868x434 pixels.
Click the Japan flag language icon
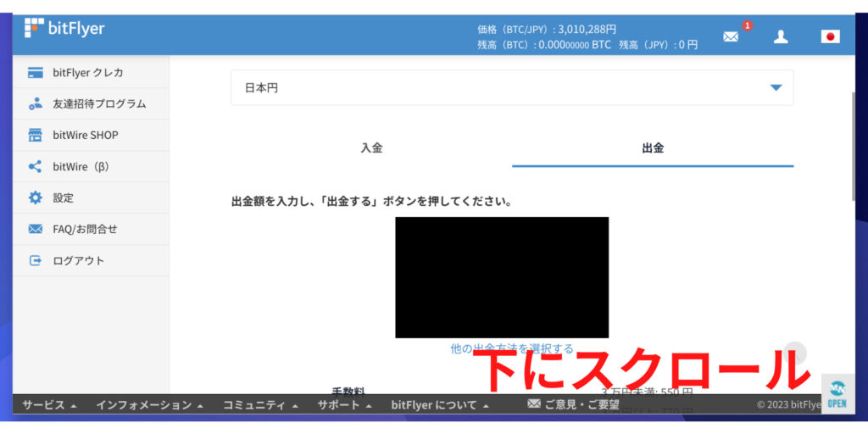click(x=830, y=36)
